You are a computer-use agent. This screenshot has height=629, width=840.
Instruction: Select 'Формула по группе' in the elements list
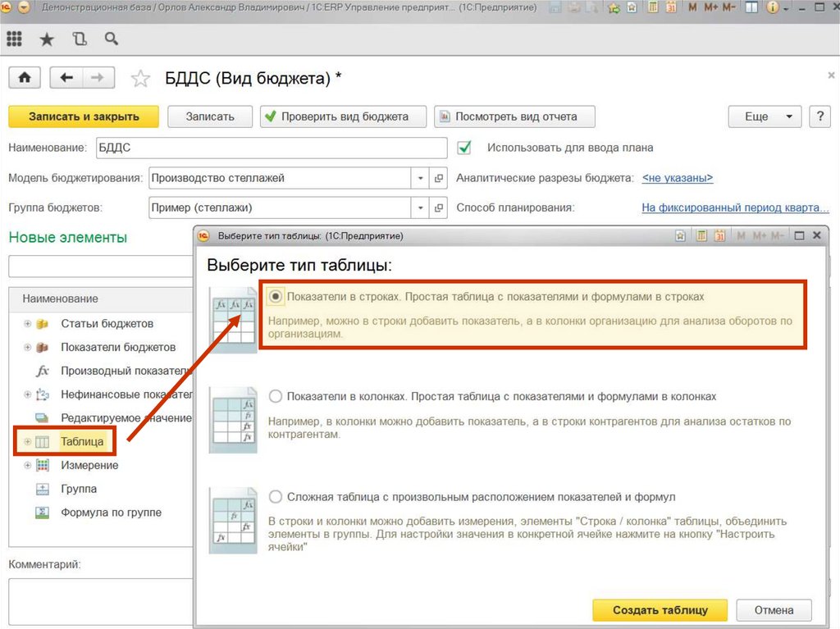coord(111,513)
